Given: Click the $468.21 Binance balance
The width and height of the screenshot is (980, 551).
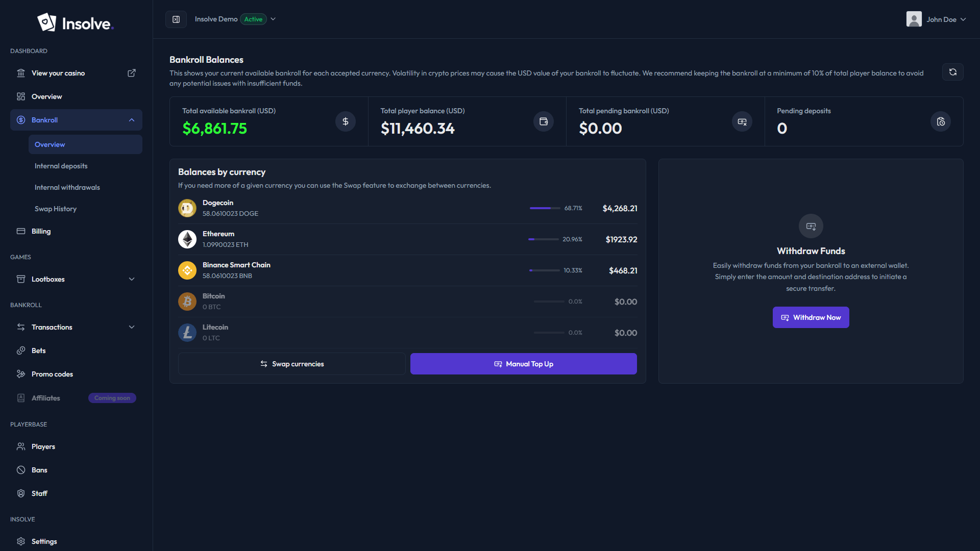Looking at the screenshot, I should [623, 270].
